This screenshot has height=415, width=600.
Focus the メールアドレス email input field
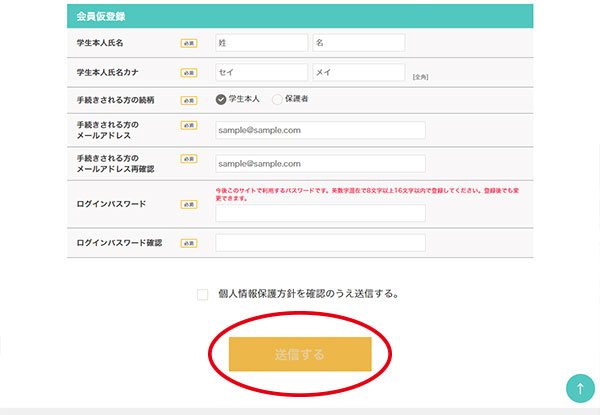pyautogui.click(x=320, y=130)
